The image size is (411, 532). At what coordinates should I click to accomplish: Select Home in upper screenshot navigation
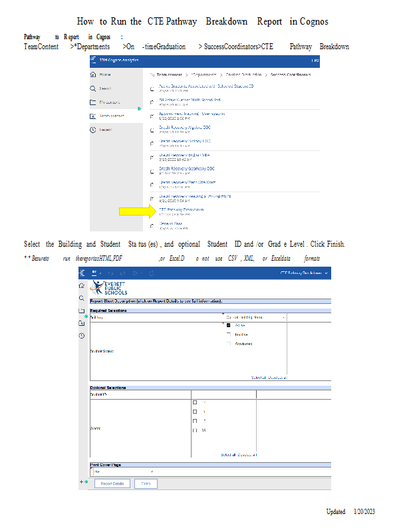pyautogui.click(x=105, y=74)
